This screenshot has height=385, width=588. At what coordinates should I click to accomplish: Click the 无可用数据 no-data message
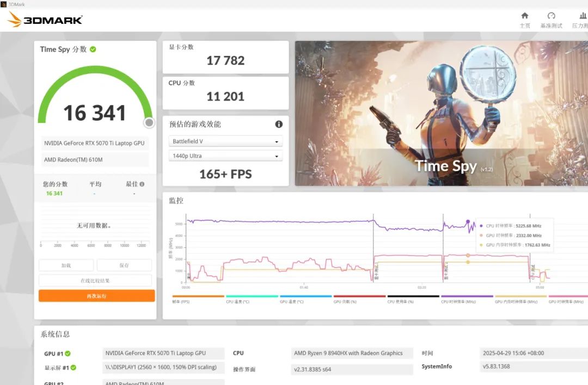[x=94, y=226]
